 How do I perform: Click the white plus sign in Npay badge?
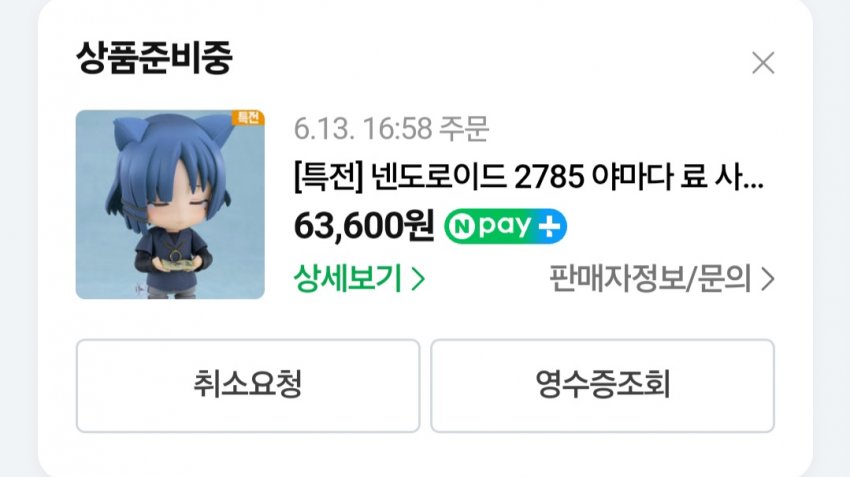549,227
